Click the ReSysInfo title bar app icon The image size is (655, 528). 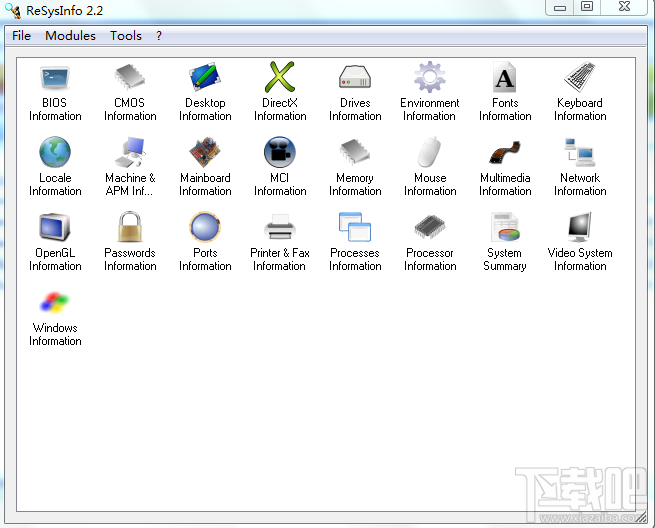13,11
